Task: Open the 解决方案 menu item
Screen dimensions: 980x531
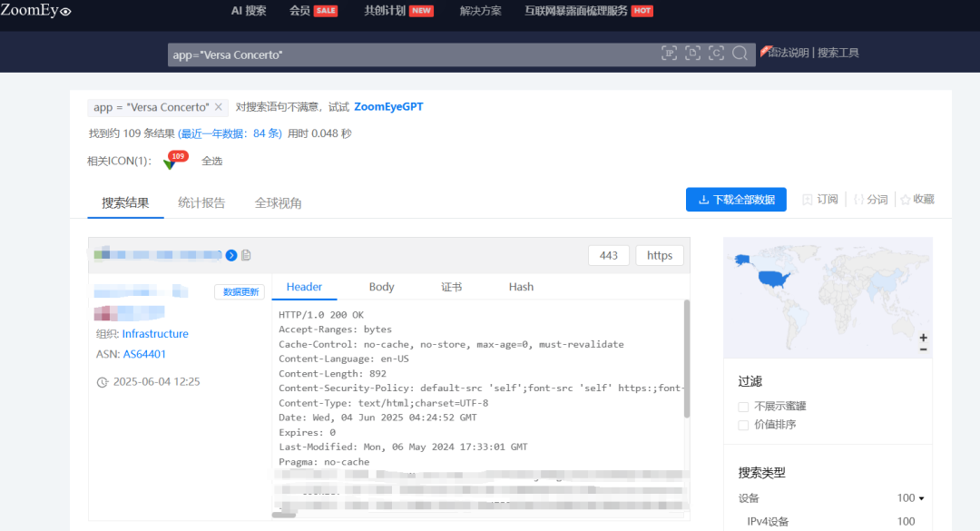Action: pyautogui.click(x=480, y=11)
